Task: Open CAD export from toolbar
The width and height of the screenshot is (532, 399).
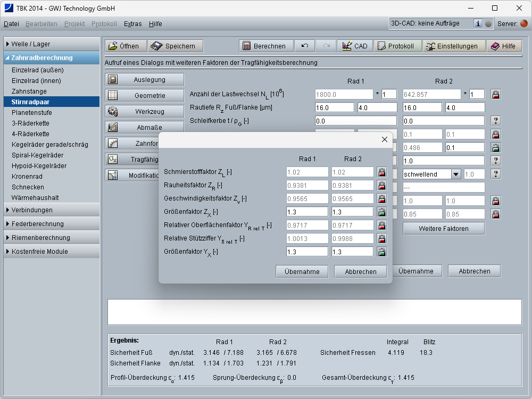Action: click(x=355, y=46)
